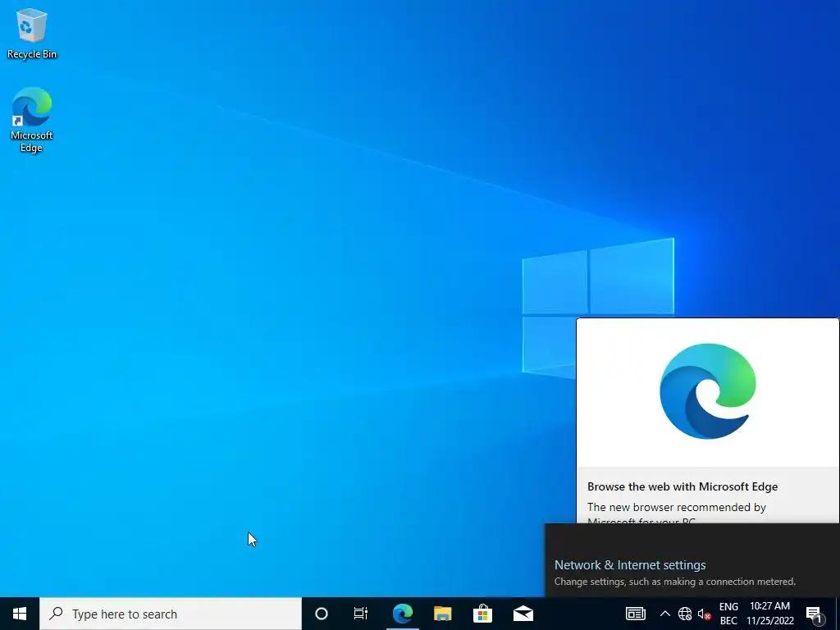
Task: Click the Edge logo in the notification
Action: pos(708,391)
